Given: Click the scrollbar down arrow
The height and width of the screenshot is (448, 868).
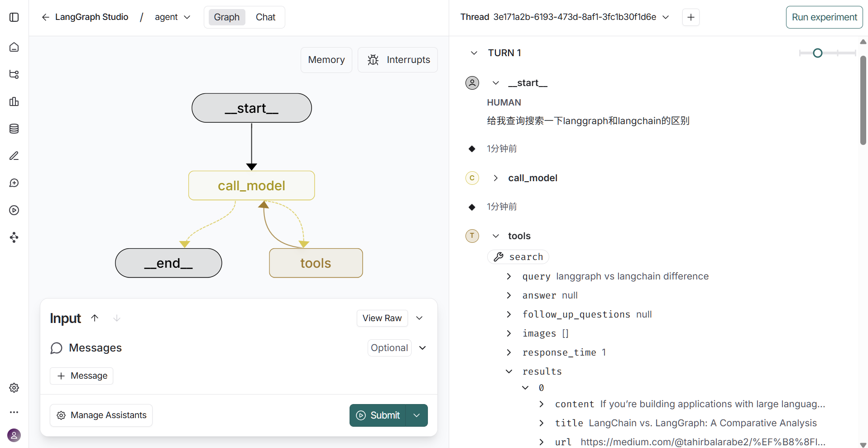Looking at the screenshot, I should tap(863, 445).
